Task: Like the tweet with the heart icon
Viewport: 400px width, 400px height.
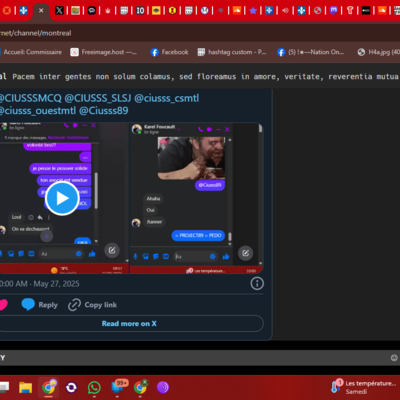Action: coord(3,305)
